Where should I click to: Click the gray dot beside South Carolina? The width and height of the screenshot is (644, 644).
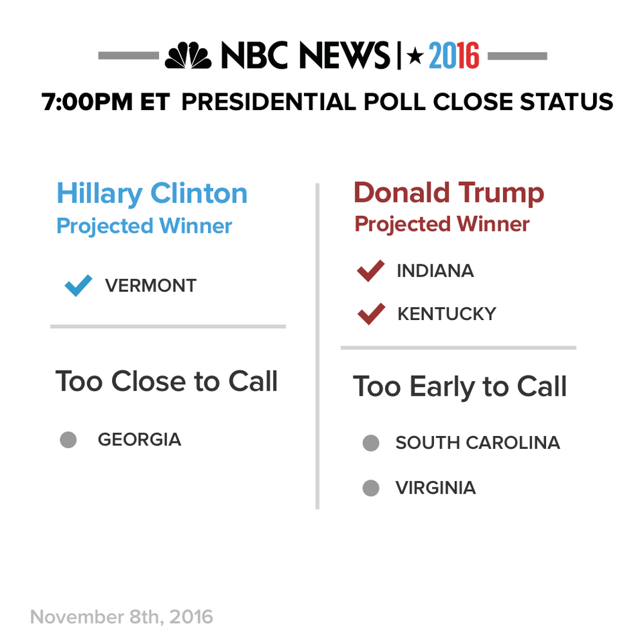371,443
